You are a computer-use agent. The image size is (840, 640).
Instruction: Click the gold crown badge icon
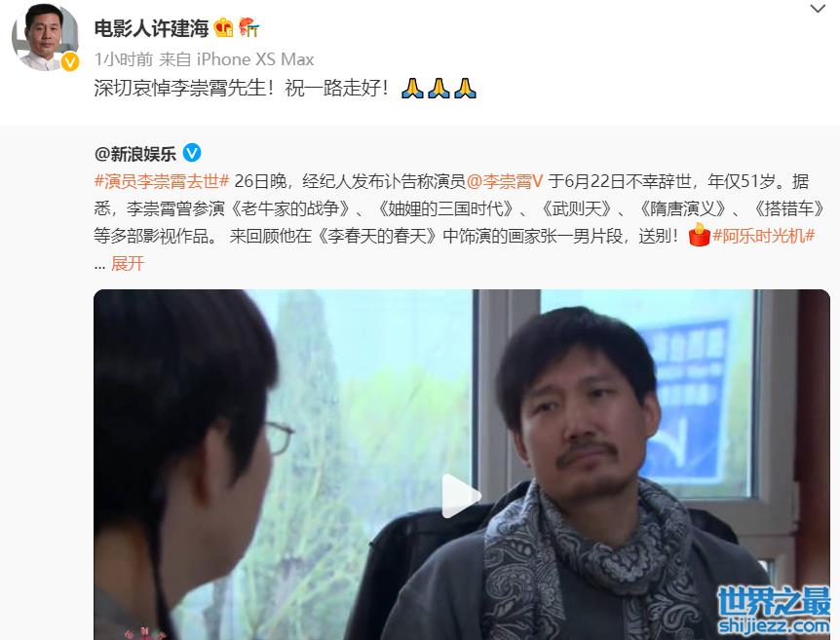[x=223, y=27]
